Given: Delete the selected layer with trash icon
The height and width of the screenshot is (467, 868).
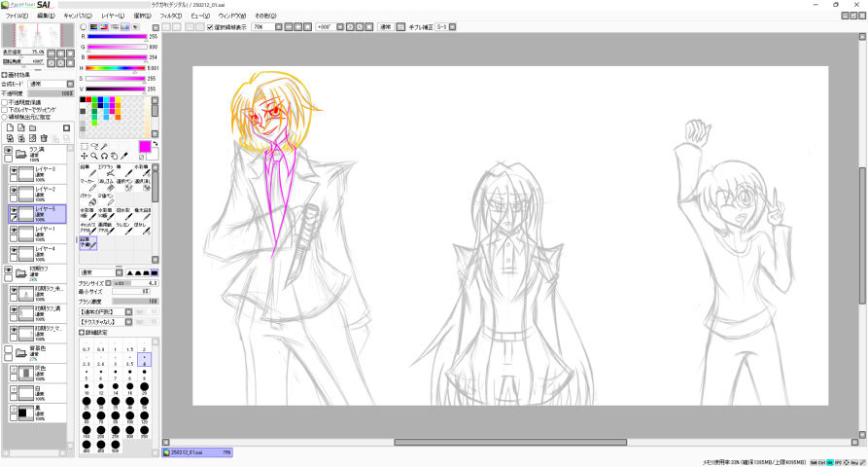Looking at the screenshot, I should point(44,138).
